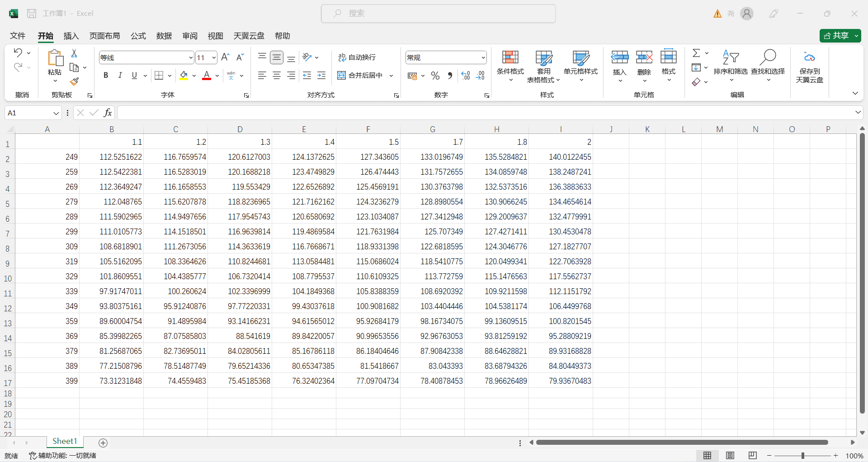Toggle Underline formatting

(134, 76)
